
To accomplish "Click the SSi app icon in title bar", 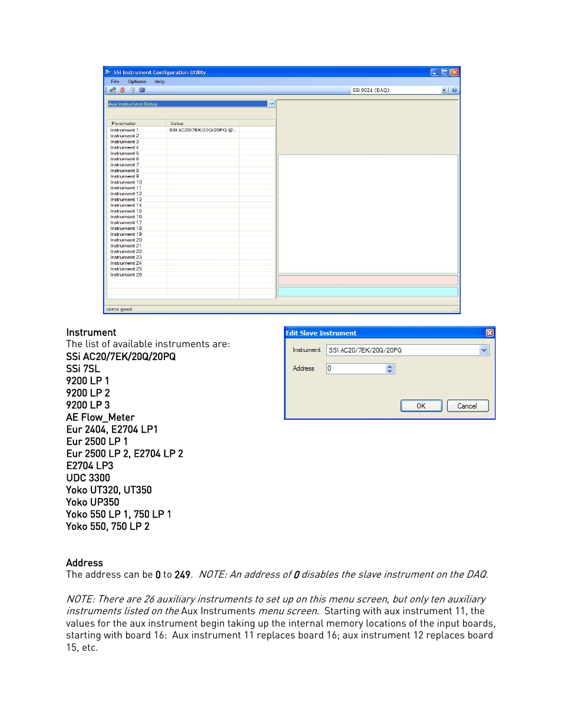I will point(108,72).
